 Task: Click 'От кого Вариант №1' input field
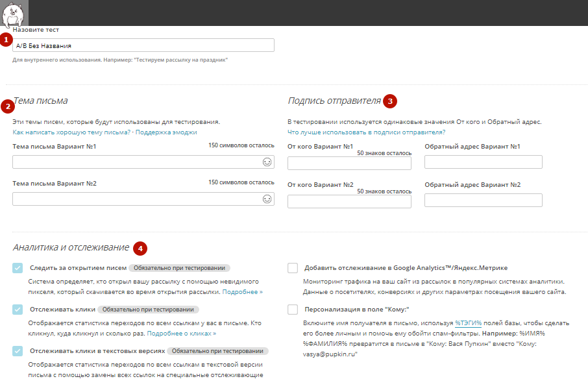tap(349, 163)
